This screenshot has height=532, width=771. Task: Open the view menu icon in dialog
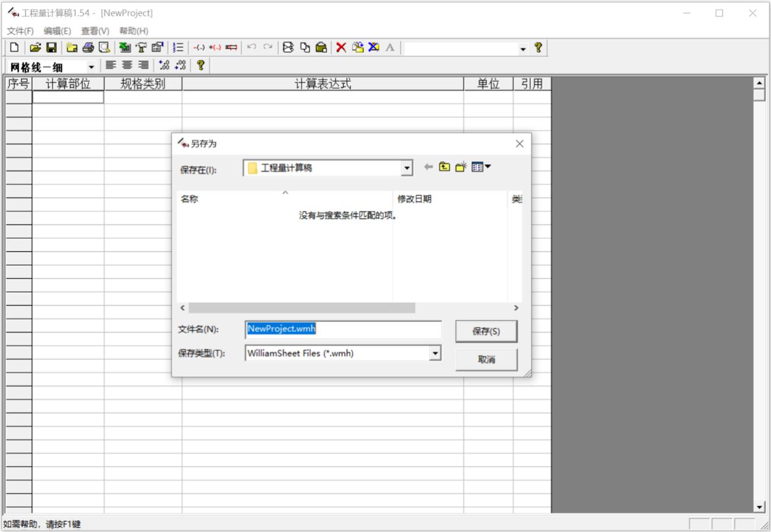coord(481,167)
